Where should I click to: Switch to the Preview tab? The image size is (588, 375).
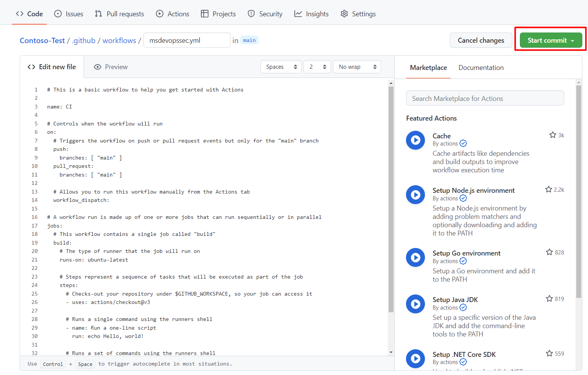pyautogui.click(x=110, y=67)
